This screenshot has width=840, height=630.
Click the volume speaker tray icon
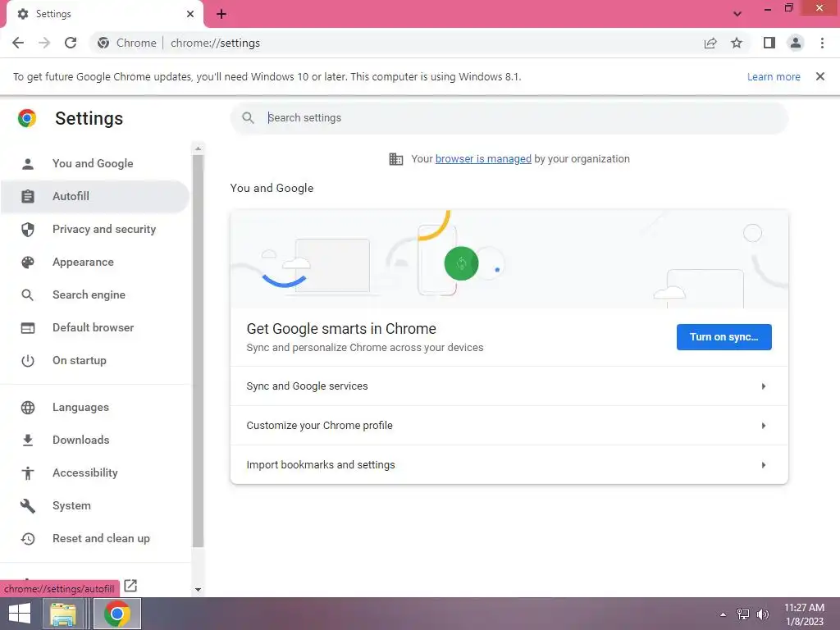tap(762, 614)
